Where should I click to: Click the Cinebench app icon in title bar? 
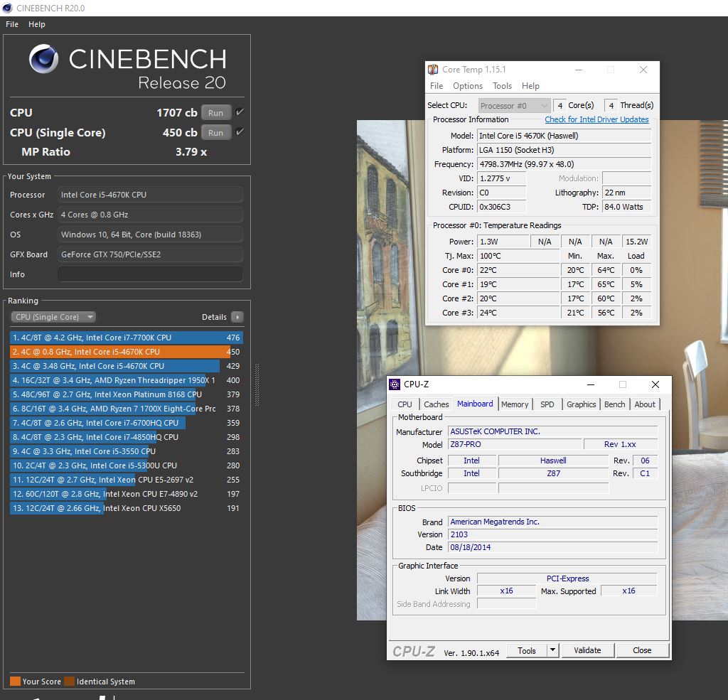tap(7, 8)
